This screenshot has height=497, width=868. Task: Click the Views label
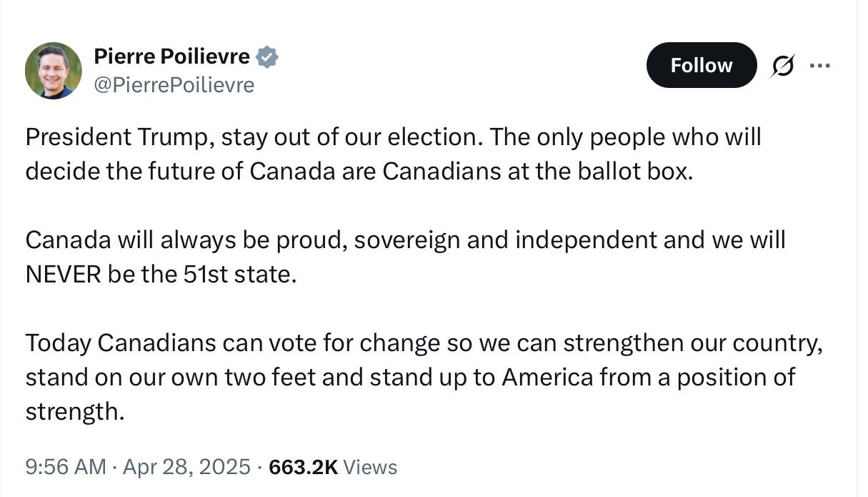coord(370,467)
